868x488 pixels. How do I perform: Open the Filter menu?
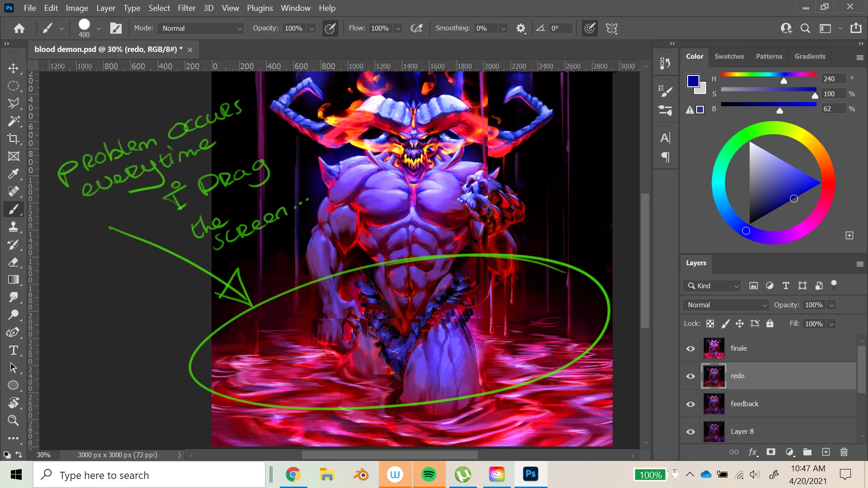click(186, 8)
